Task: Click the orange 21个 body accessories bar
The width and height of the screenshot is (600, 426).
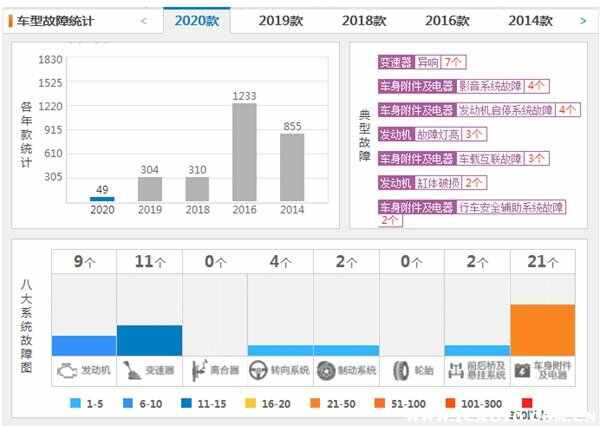Action: (x=543, y=330)
